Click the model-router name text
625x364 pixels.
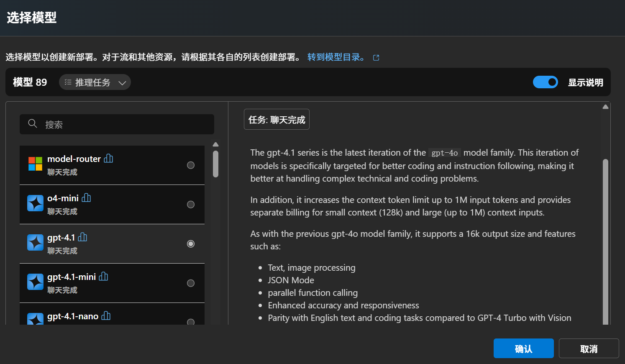(x=74, y=159)
